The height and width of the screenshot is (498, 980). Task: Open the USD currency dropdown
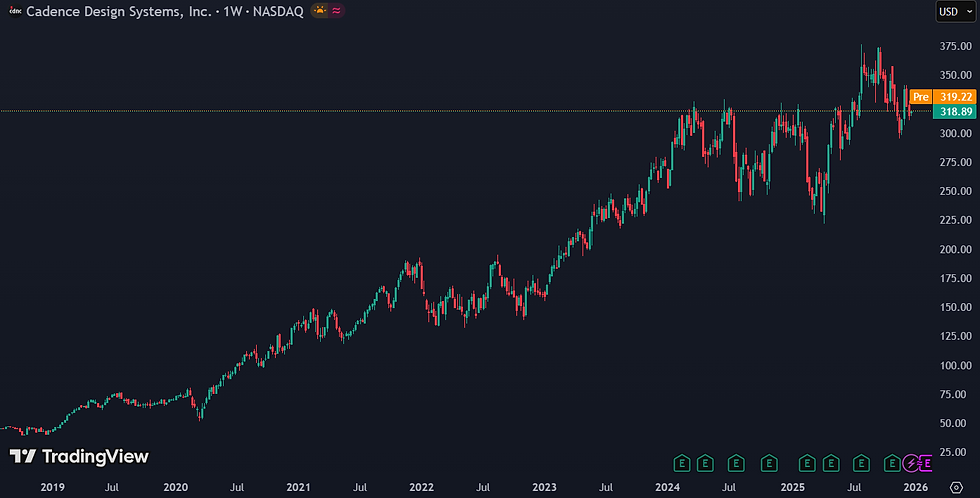point(956,11)
